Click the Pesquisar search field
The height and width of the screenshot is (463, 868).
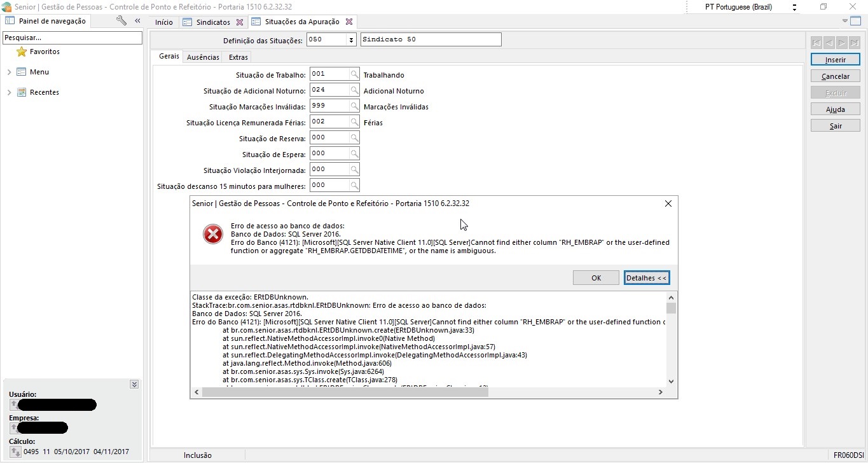tap(72, 38)
